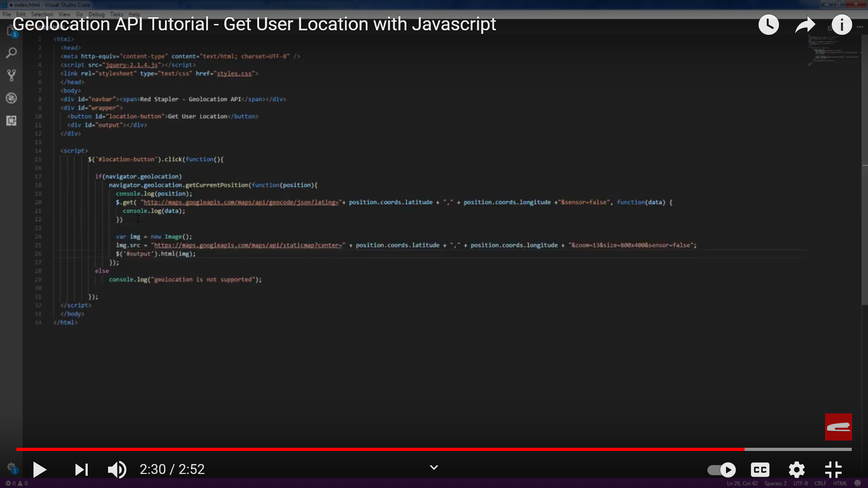The image size is (868, 488).
Task: Click the channel watermark stapler thumbnail
Action: [x=838, y=427]
